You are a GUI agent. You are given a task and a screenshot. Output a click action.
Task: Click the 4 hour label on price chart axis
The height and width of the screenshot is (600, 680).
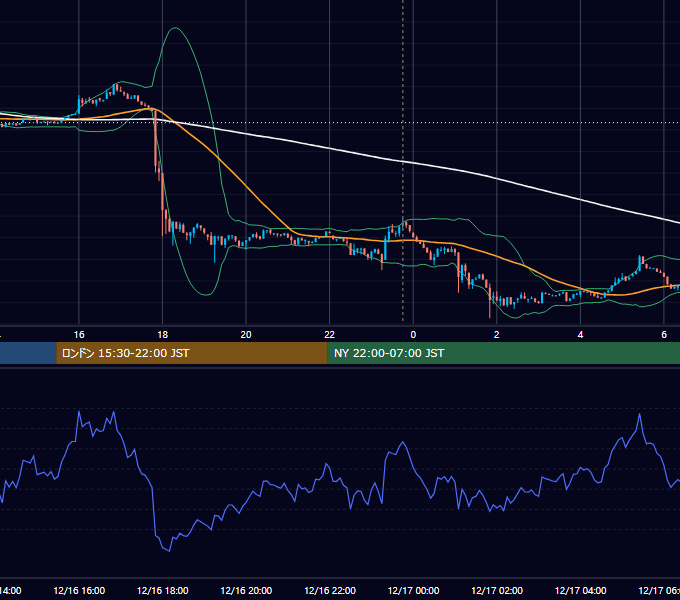tap(580, 335)
